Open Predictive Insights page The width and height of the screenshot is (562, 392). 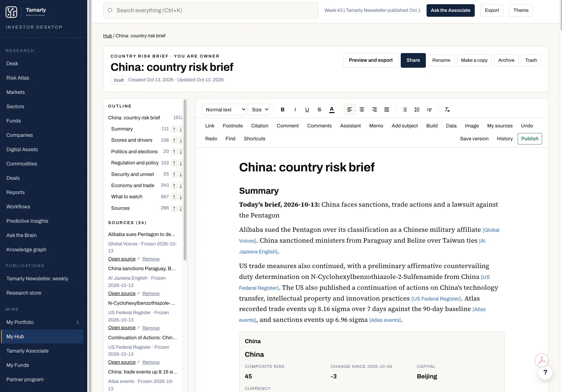(27, 221)
